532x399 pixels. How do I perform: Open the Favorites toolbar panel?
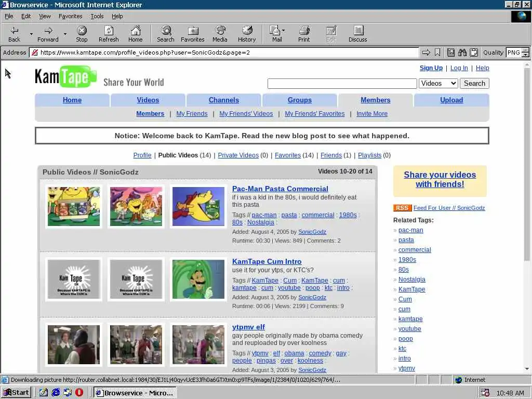pyautogui.click(x=192, y=34)
